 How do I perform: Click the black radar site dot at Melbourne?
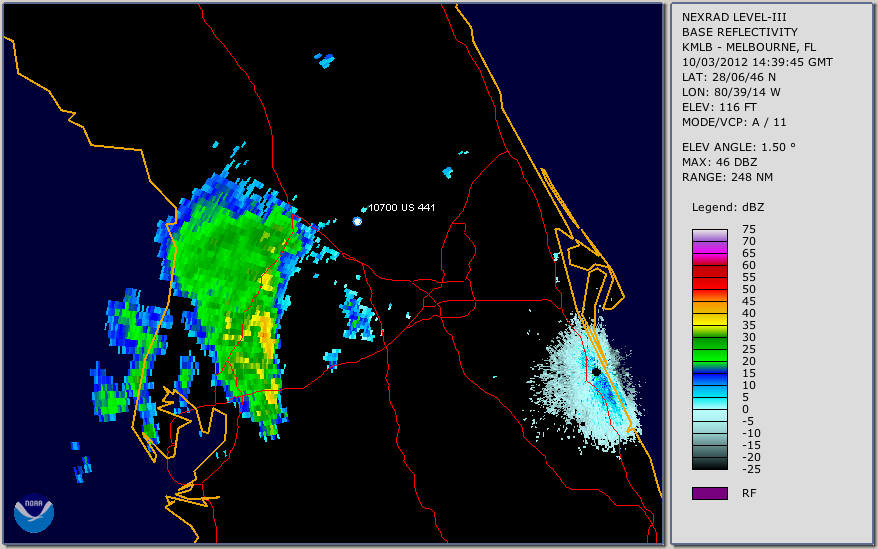596,371
